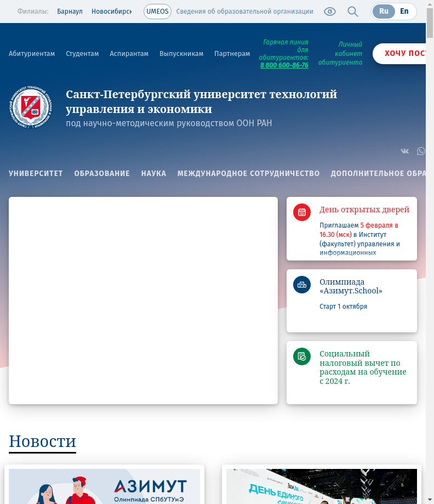Open МЕЖДУНАРОДНОЕ СОТРУДНИЧЕСТВО navigation item
434x504 pixels.
248,173
